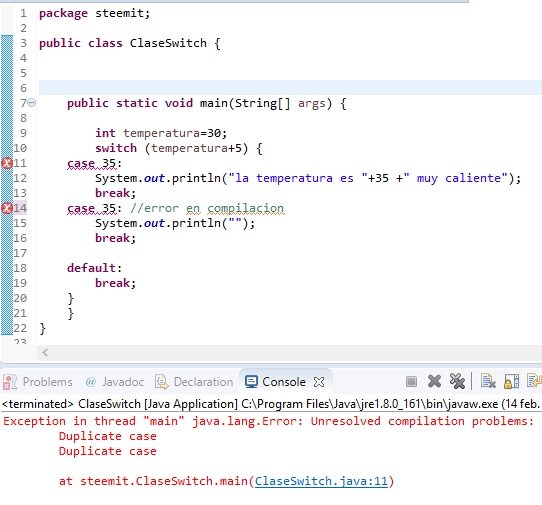This screenshot has height=505, width=542.
Task: Place cursor on highlighted empty line 6
Action: [x=290, y=88]
